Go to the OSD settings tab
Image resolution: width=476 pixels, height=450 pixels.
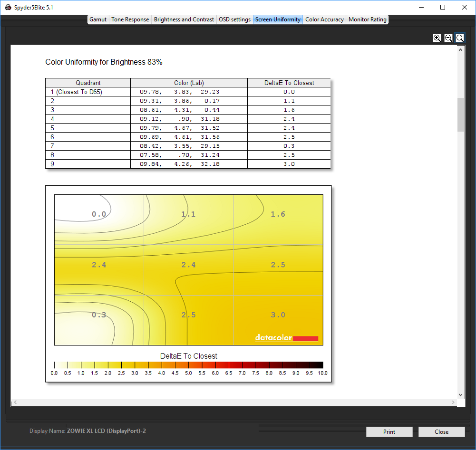[x=234, y=19]
